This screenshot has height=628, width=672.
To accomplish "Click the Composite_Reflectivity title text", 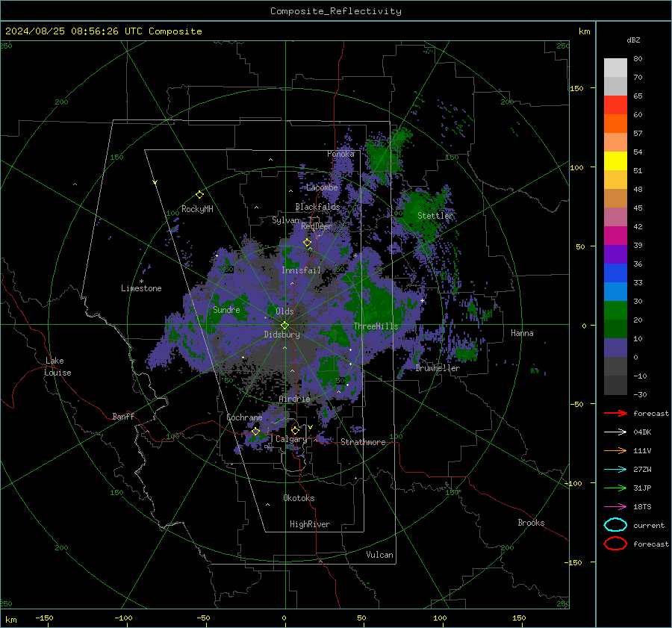I will coord(335,11).
